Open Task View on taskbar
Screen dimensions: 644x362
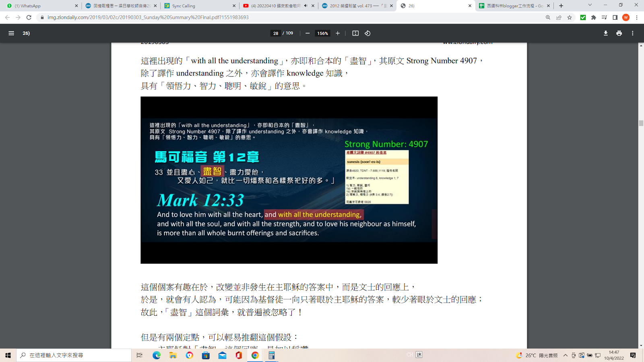140,355
